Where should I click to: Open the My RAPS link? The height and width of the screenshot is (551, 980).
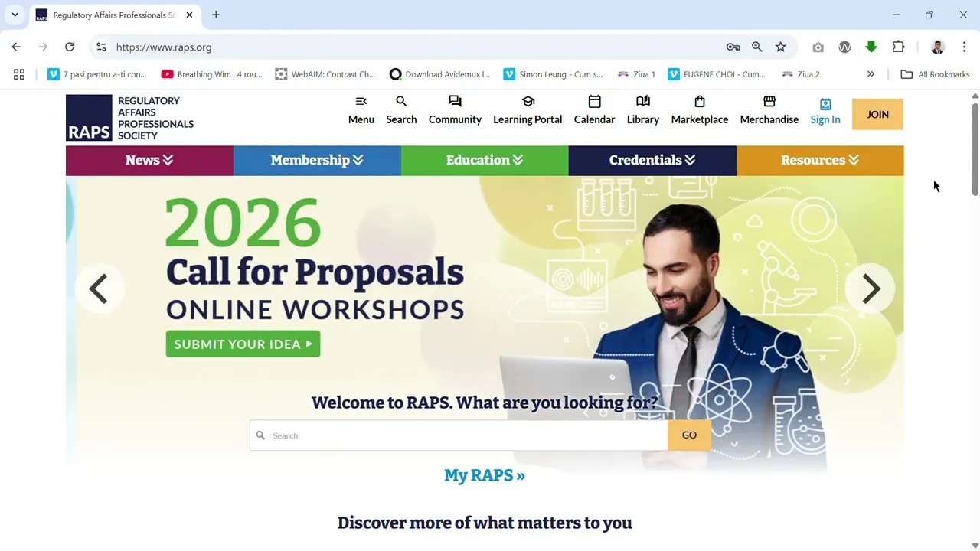[x=485, y=475]
